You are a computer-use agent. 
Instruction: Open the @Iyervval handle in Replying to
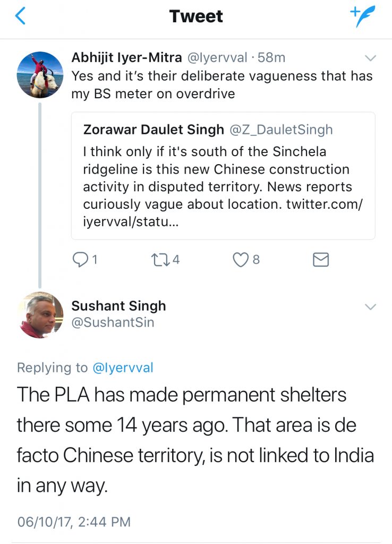coord(123,368)
